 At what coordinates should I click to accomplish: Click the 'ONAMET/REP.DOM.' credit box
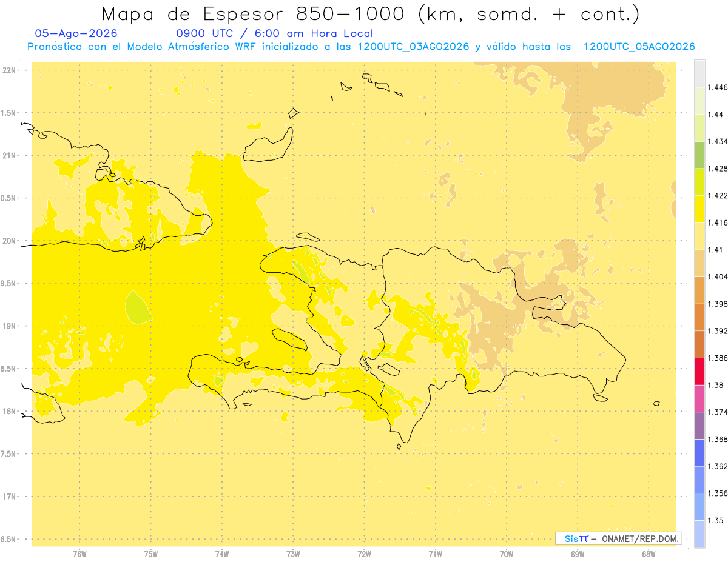(618, 538)
